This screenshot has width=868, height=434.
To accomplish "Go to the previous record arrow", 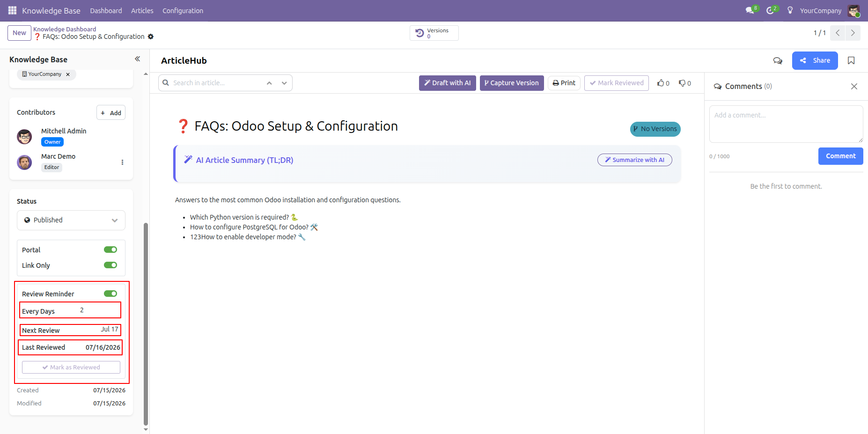I will [838, 33].
